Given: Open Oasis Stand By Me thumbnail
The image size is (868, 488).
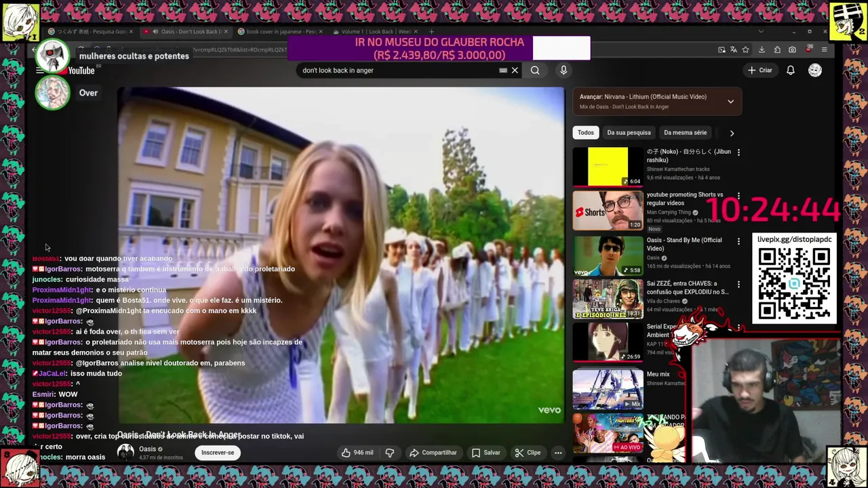Looking at the screenshot, I should pos(608,256).
